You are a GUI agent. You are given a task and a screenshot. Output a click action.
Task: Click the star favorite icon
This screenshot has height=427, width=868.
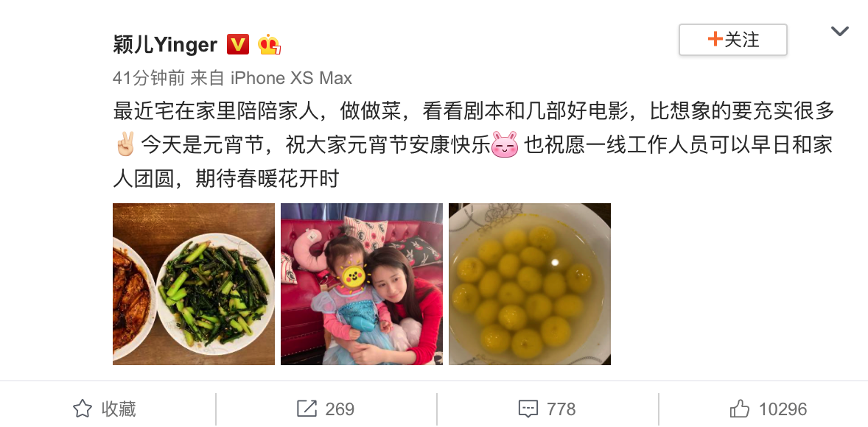83,409
